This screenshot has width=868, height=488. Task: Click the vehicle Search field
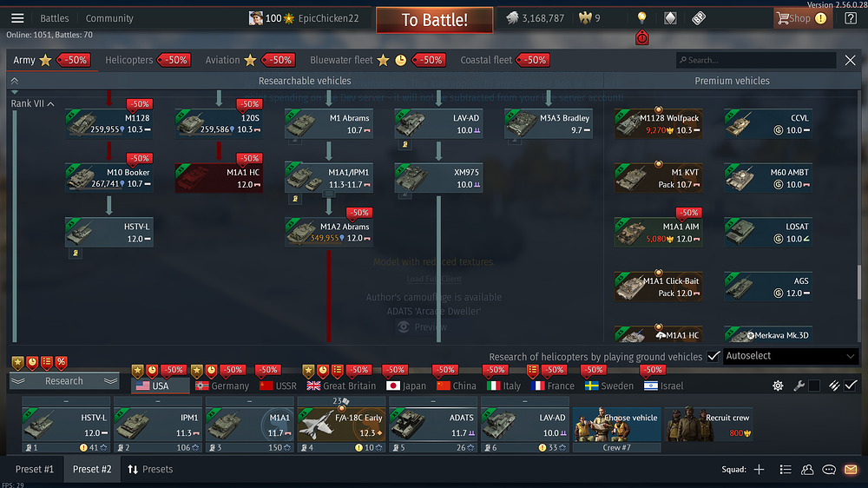(756, 61)
